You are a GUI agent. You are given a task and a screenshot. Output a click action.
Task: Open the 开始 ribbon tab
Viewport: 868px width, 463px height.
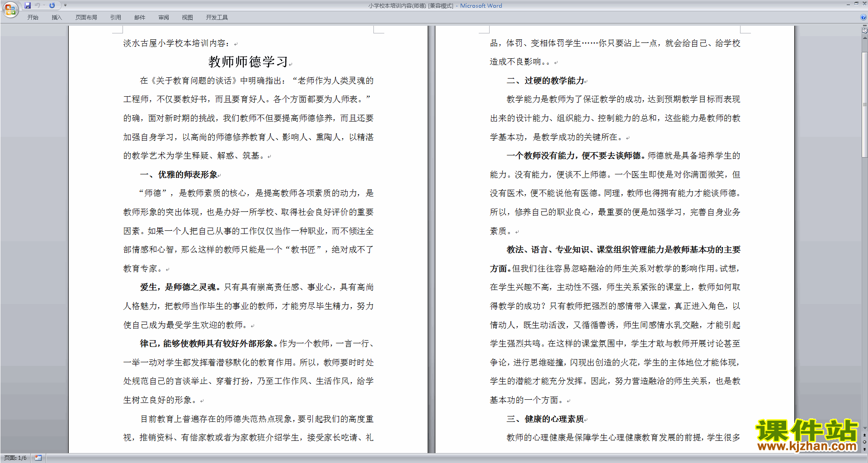point(33,17)
